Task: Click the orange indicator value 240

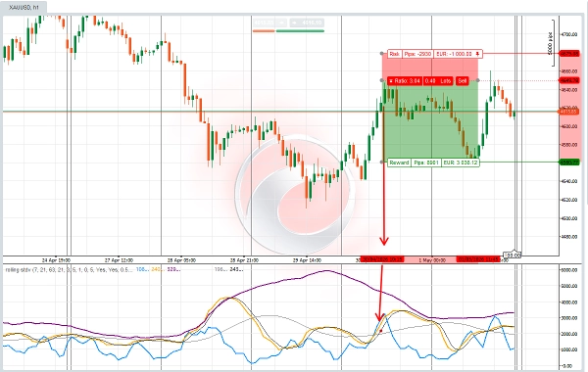Action: click(157, 270)
